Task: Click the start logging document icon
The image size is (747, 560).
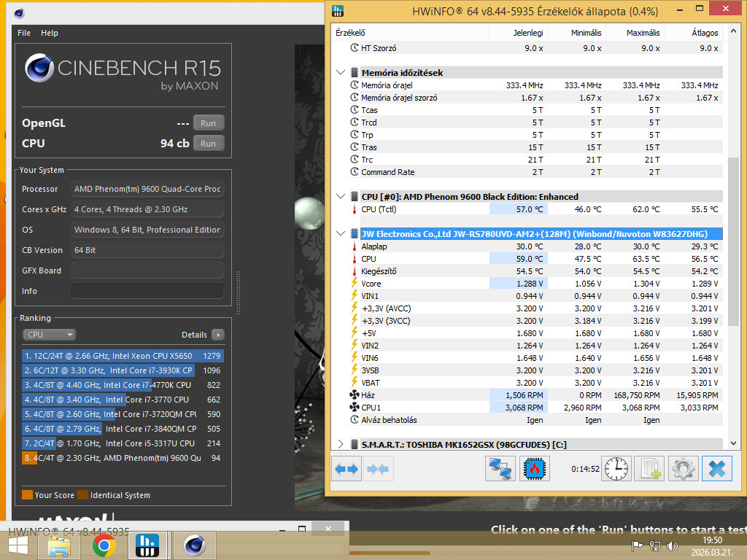Action: point(650,469)
